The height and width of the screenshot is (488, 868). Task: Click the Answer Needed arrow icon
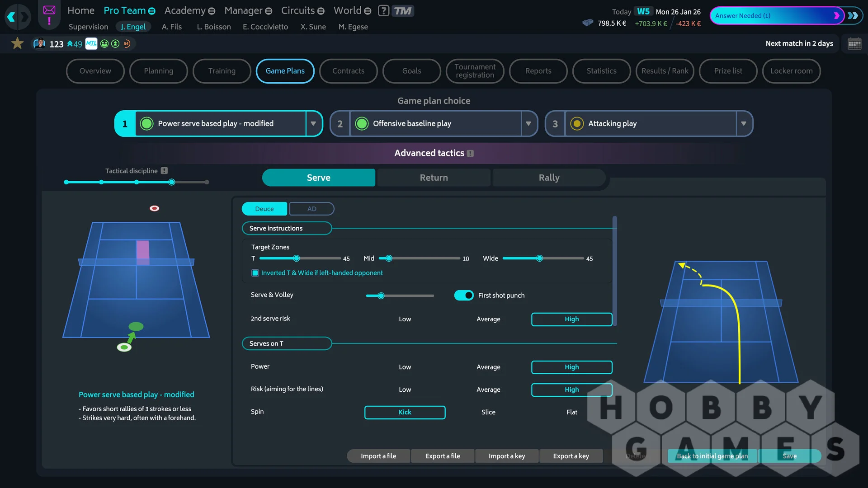click(836, 15)
